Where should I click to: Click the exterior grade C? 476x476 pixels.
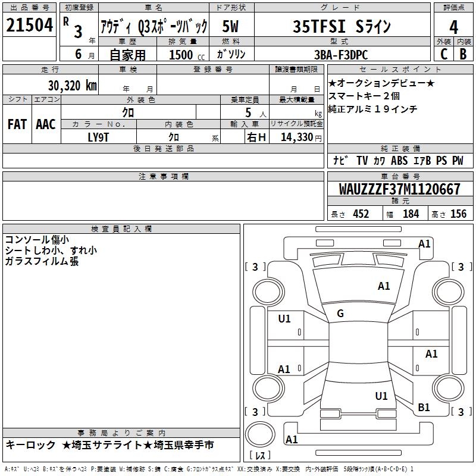pyautogui.click(x=443, y=54)
